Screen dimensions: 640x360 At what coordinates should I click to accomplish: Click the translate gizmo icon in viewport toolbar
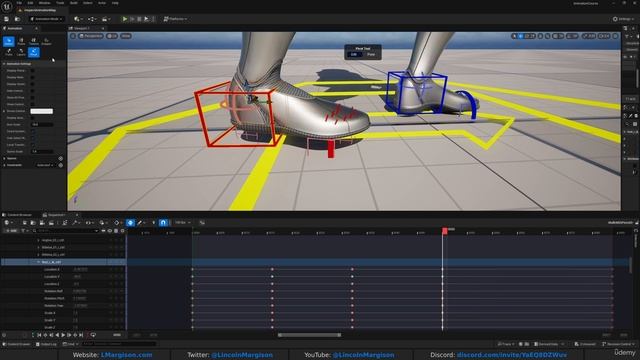point(520,36)
